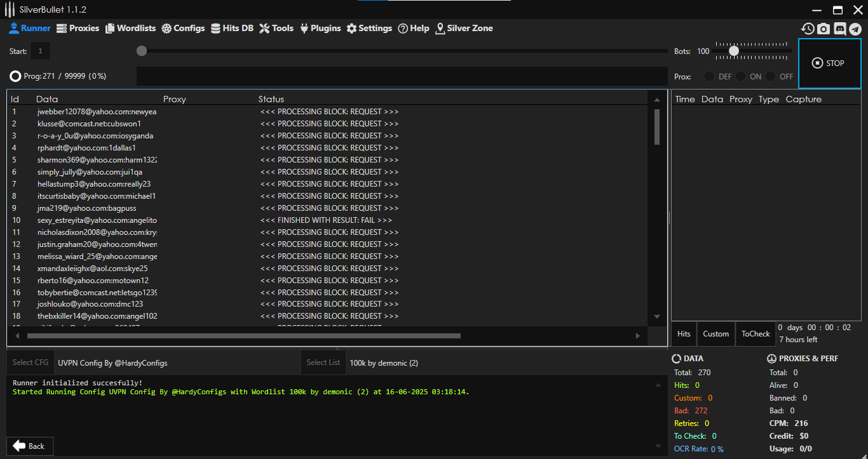Viewport: 868px width, 459px height.
Task: Show the Hits results list
Action: coord(684,334)
